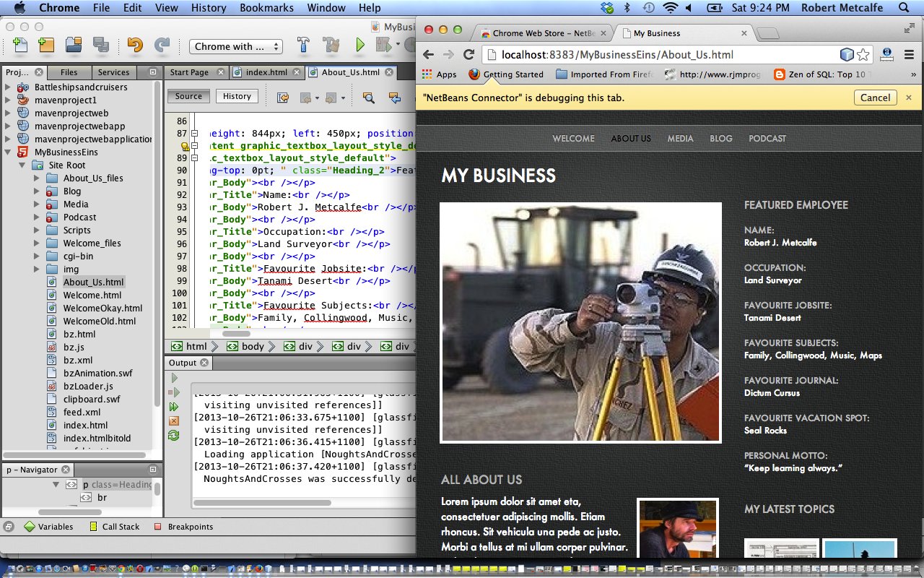924x578 pixels.
Task: Collapse the MyBusinessEins project node
Action: click(8, 152)
